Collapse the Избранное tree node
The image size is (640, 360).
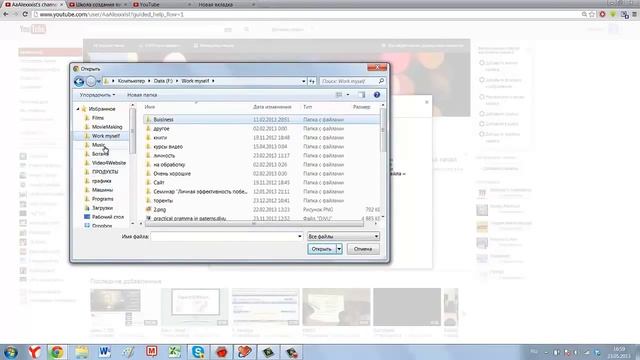pyautogui.click(x=78, y=109)
